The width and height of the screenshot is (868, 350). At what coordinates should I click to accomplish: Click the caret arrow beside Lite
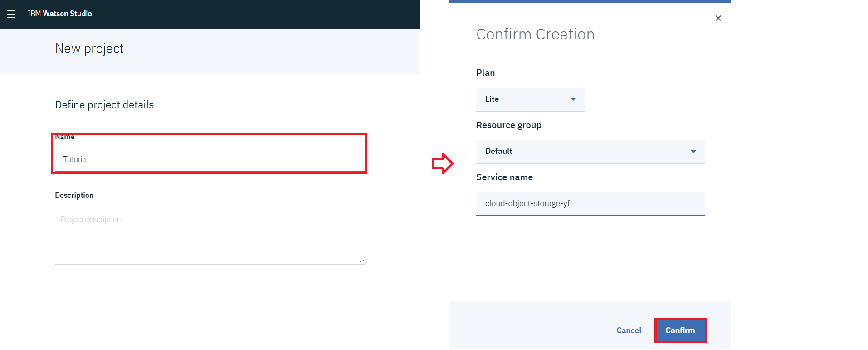(x=573, y=99)
